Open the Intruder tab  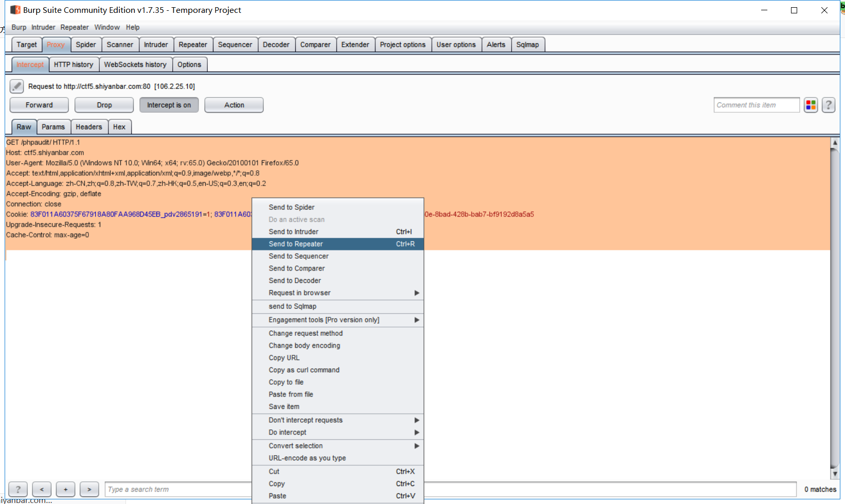pos(156,45)
